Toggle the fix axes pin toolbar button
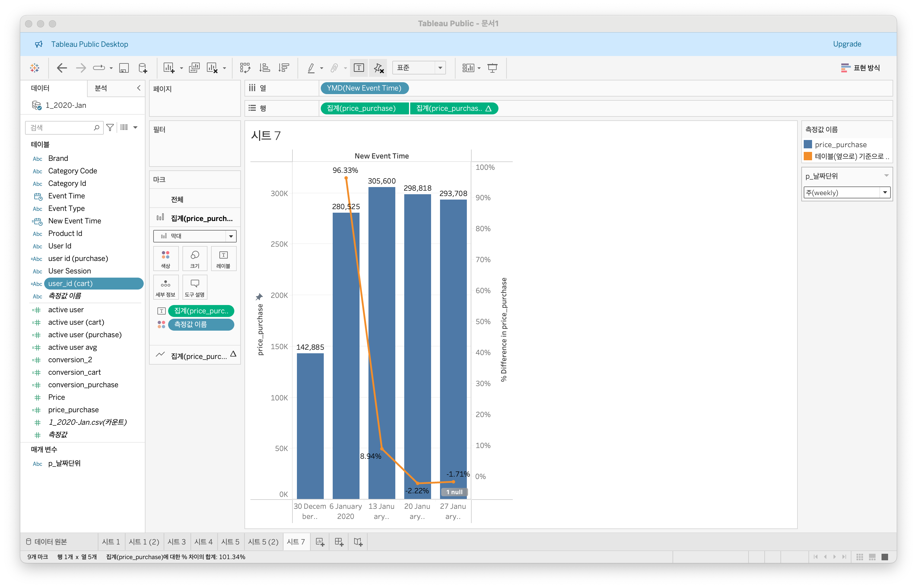 tap(378, 68)
